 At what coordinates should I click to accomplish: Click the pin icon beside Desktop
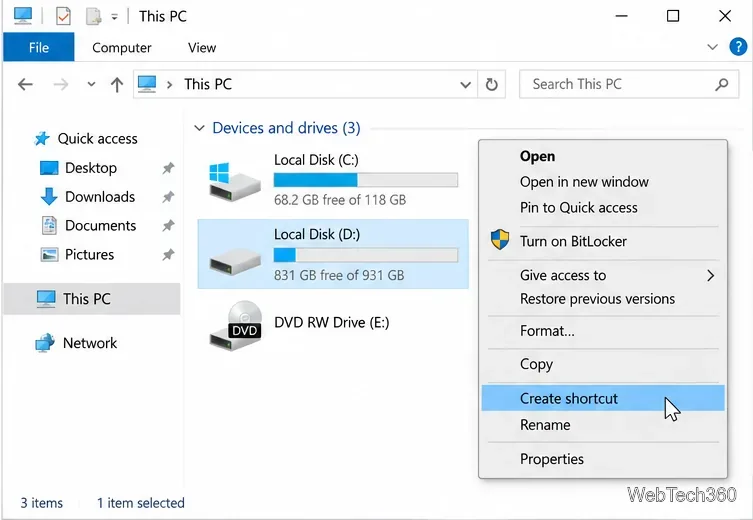[x=168, y=168]
